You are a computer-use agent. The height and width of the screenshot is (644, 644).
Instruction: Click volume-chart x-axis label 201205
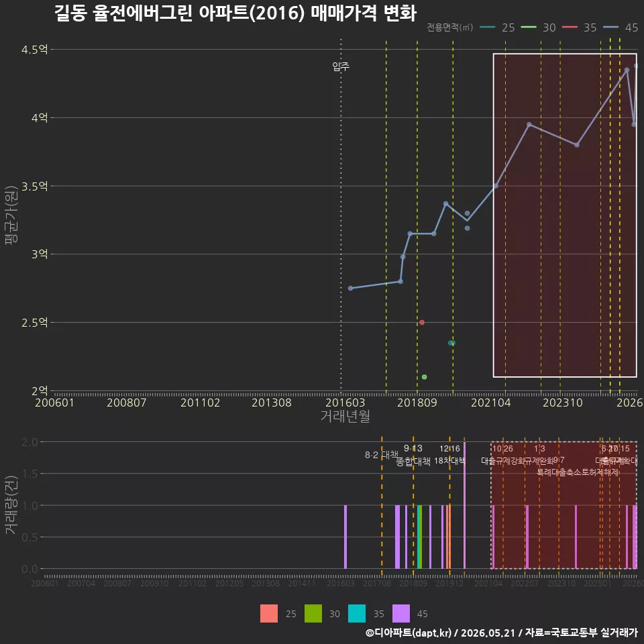tap(229, 583)
